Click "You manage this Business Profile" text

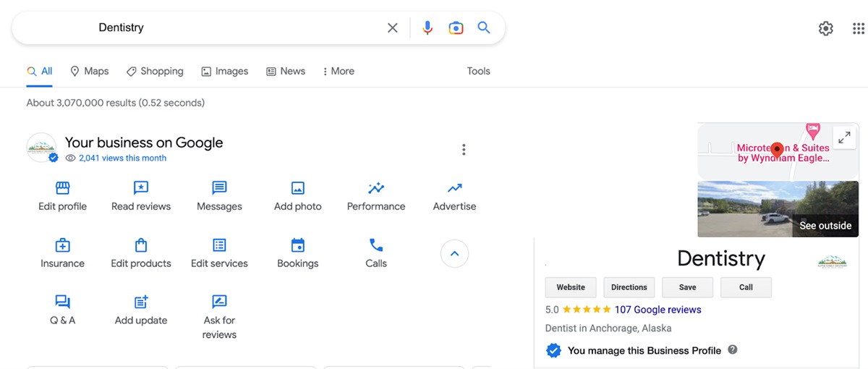pyautogui.click(x=644, y=350)
